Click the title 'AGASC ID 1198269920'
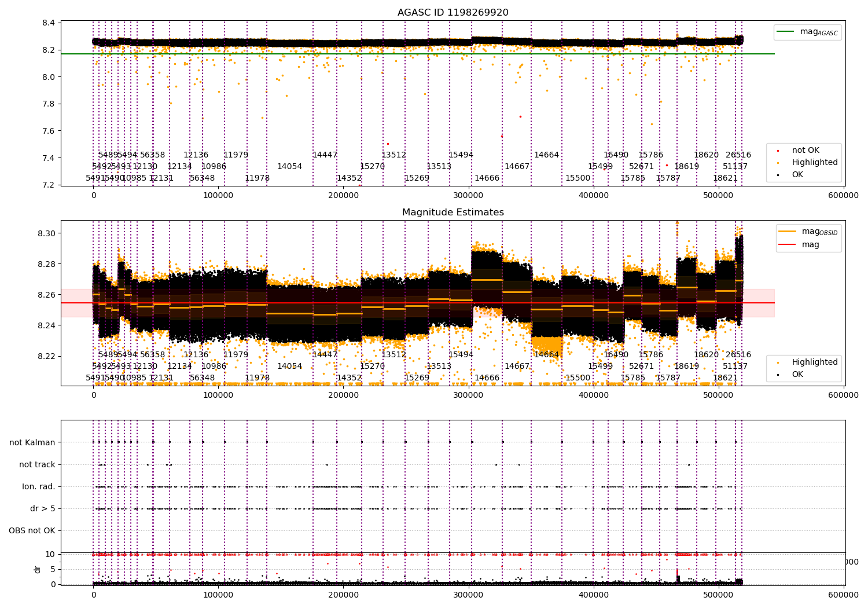Screen dimensions: 868x608 tap(453, 13)
